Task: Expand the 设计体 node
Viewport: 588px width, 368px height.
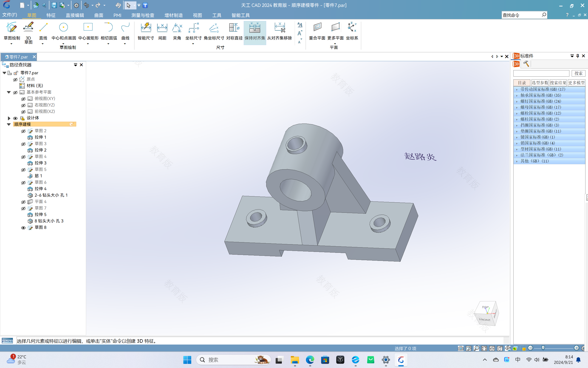Action: pyautogui.click(x=9, y=118)
